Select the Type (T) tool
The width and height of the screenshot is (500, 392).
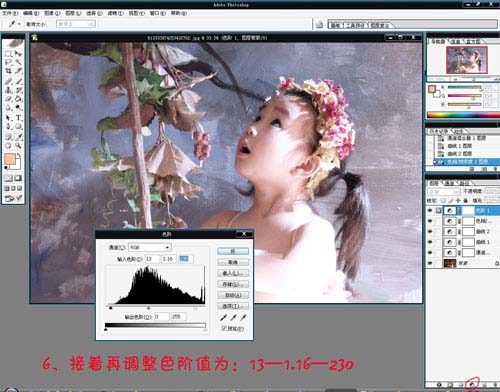(18, 118)
